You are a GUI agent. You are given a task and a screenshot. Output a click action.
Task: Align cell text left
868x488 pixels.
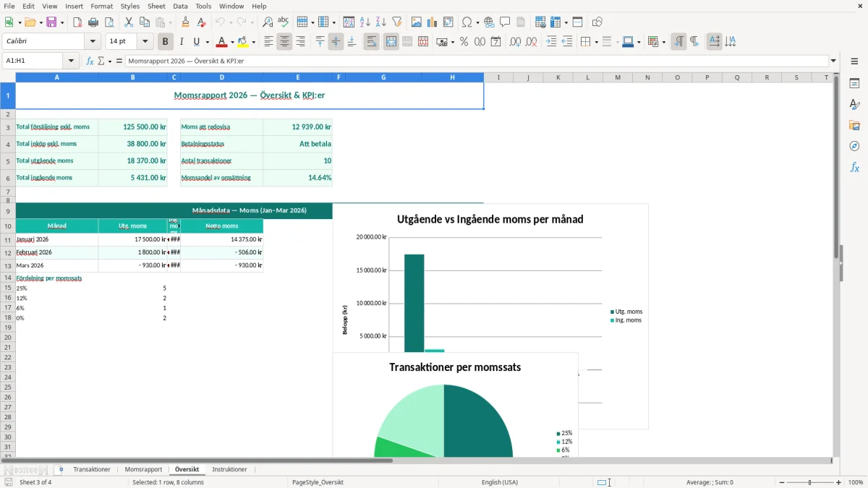click(x=268, y=42)
